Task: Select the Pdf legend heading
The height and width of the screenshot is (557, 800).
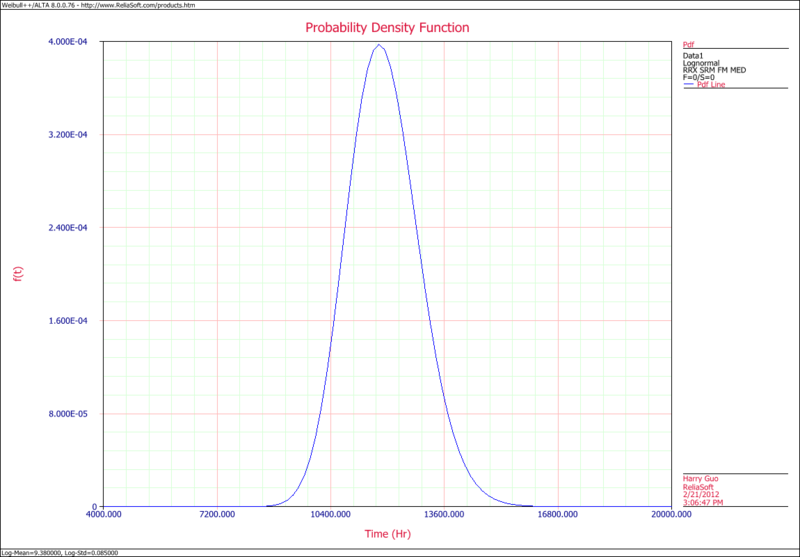Action: [688, 45]
